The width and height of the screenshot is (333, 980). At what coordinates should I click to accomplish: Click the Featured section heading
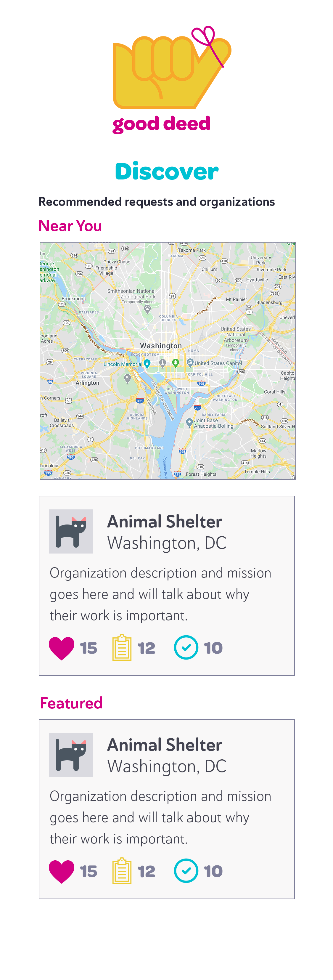(x=71, y=703)
